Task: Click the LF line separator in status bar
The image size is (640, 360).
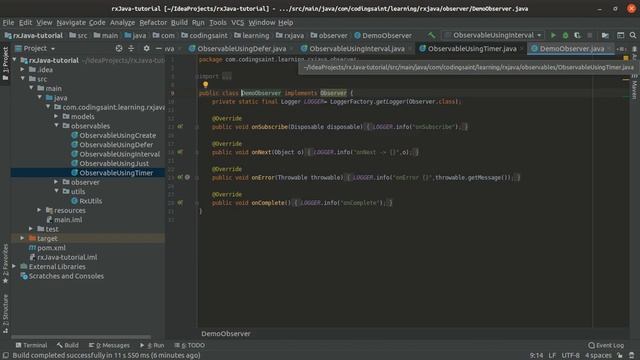Action: coord(552,356)
